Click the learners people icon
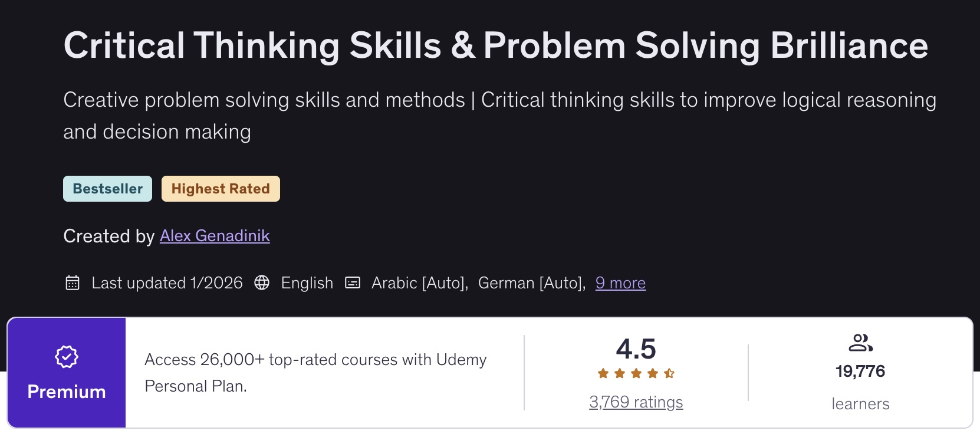The width and height of the screenshot is (980, 447). click(860, 343)
